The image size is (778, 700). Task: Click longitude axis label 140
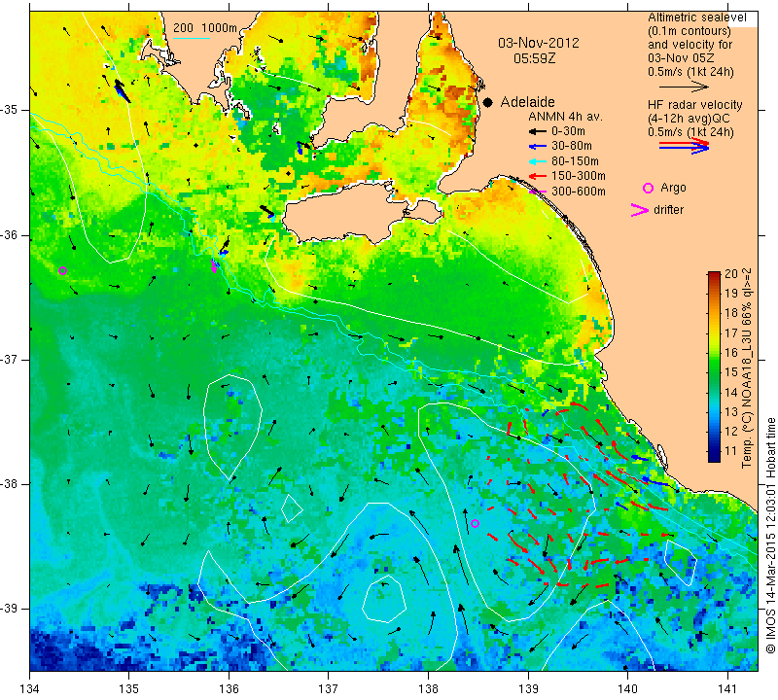pos(627,689)
